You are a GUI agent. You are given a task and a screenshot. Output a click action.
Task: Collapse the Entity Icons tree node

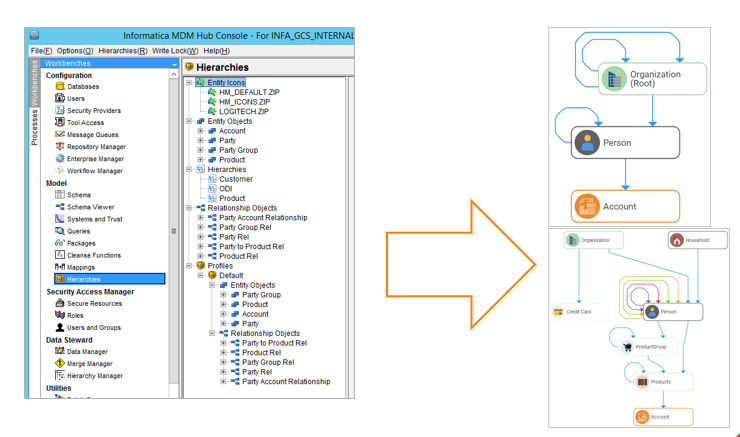[x=189, y=82]
